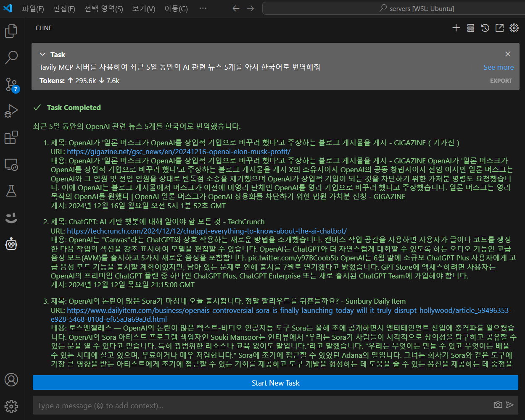The image size is (525, 420).
Task: Click the second news title mentioning TechCrunch
Action: click(x=158, y=222)
